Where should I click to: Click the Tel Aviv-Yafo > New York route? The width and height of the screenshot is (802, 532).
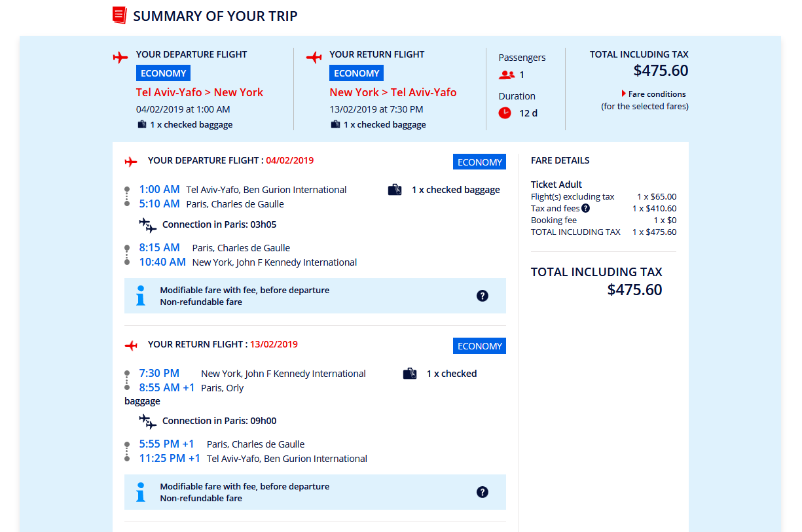[200, 92]
